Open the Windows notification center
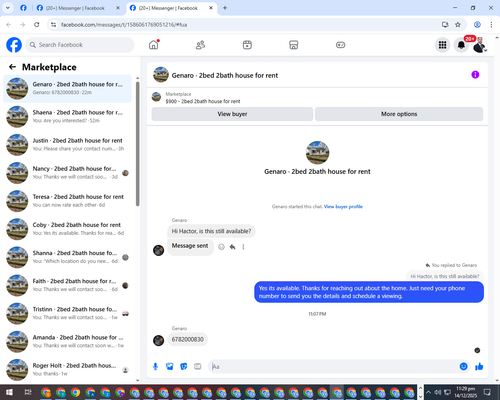This screenshot has width=500, height=400. 487,392
